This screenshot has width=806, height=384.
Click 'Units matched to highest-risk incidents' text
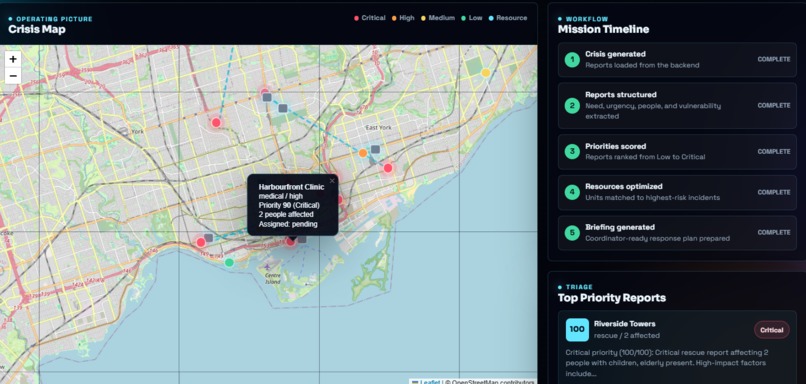pos(652,197)
